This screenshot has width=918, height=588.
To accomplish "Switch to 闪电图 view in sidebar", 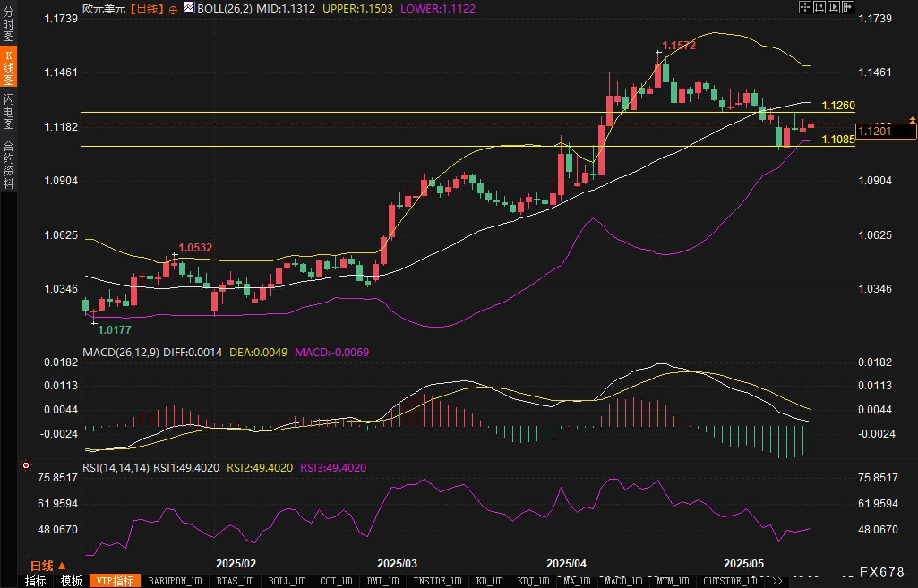I will coord(9,111).
